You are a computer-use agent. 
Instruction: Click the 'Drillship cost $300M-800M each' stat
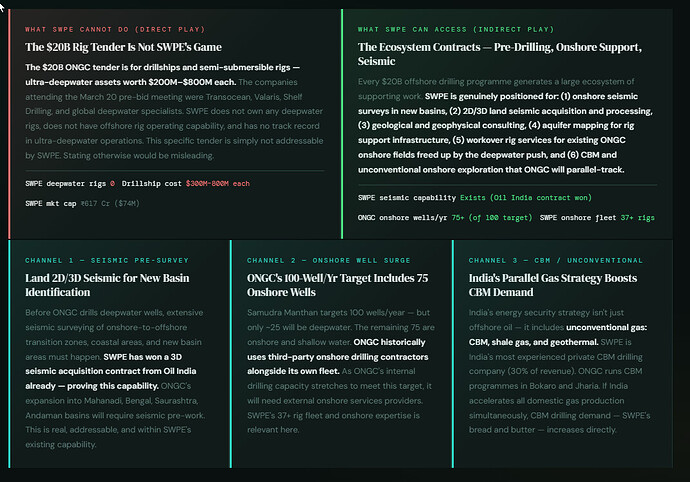(186, 184)
